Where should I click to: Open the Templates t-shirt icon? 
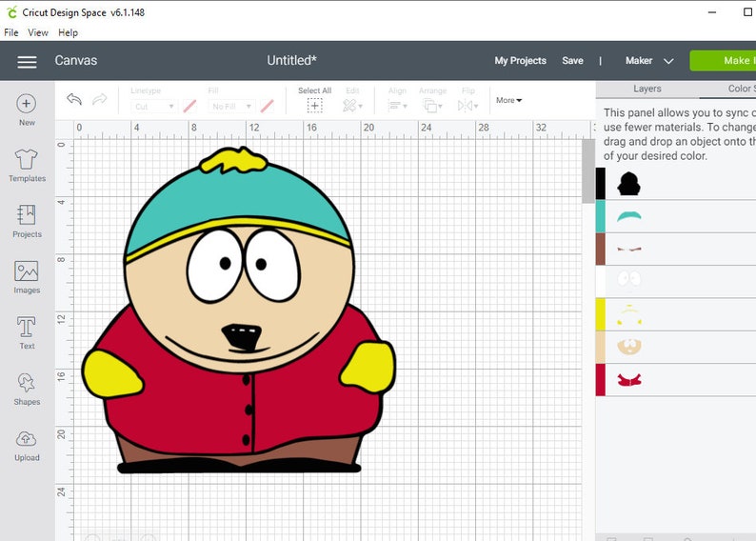coord(26,159)
